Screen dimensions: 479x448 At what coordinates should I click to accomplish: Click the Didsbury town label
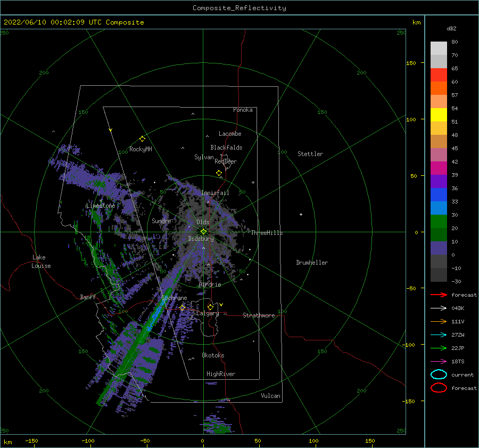click(201, 239)
